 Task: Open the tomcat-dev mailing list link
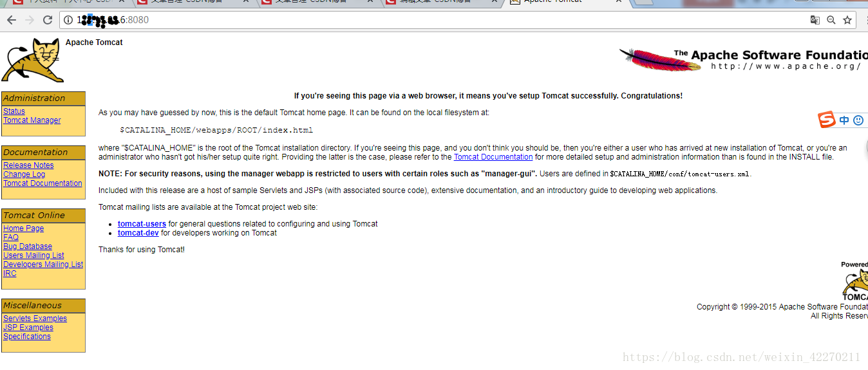coord(138,233)
